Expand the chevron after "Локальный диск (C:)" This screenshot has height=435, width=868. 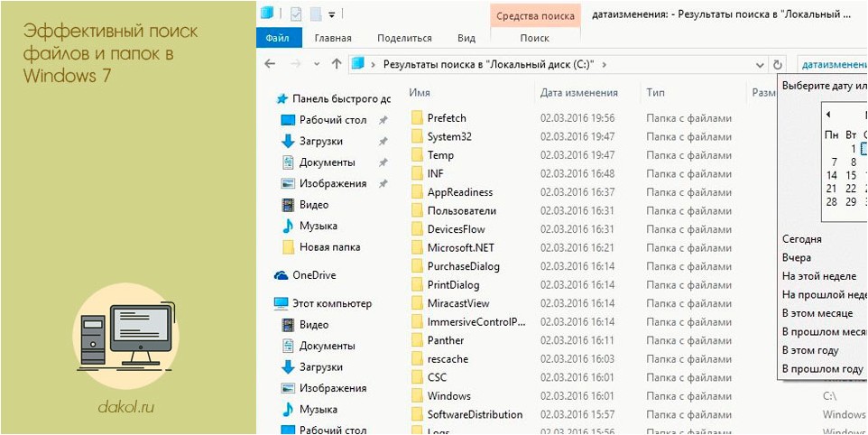[x=604, y=64]
